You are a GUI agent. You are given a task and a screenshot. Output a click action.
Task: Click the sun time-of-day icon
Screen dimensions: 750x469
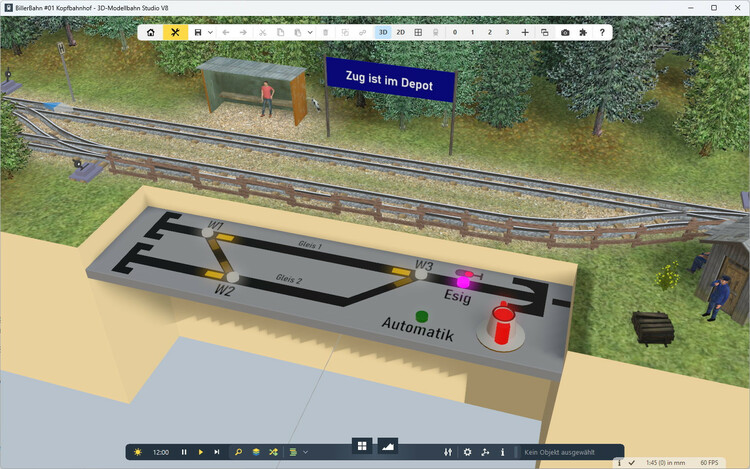tap(138, 452)
